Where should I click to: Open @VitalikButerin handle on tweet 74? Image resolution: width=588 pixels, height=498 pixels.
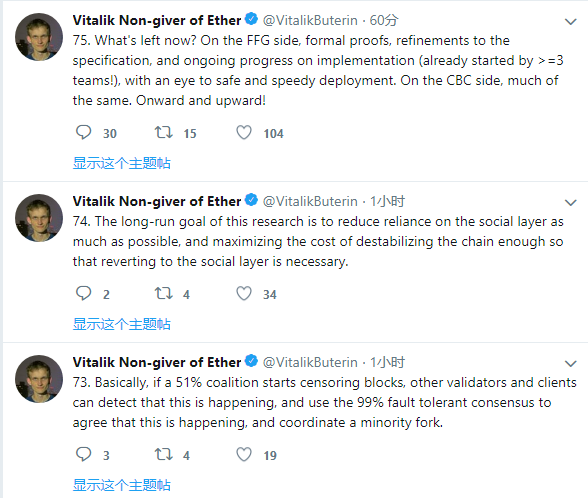pyautogui.click(x=310, y=201)
